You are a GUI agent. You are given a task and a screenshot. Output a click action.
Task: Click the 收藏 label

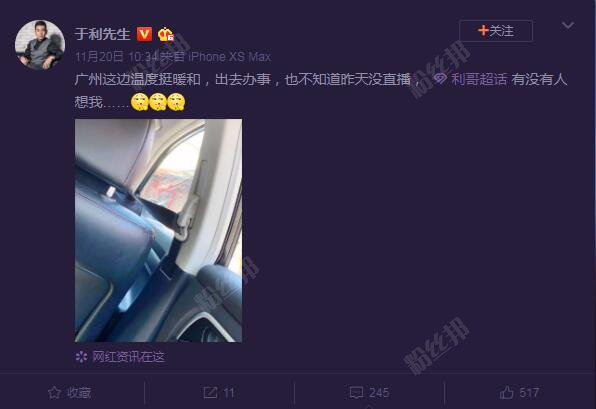79,393
